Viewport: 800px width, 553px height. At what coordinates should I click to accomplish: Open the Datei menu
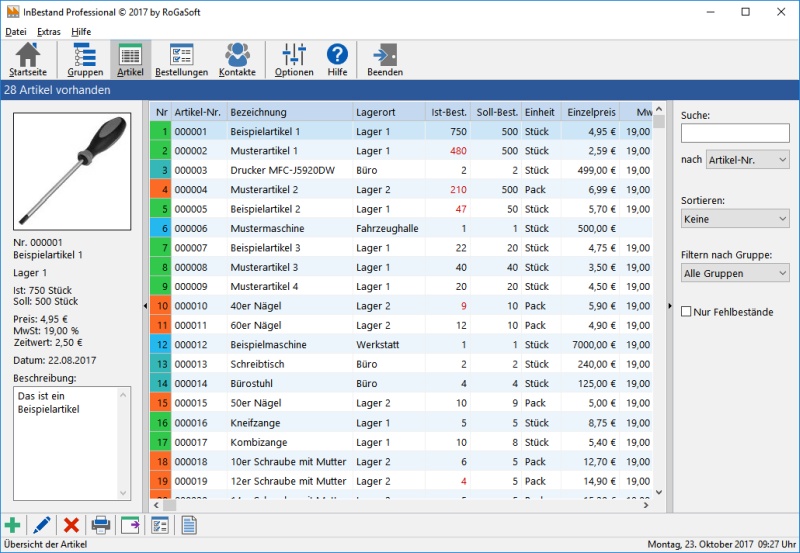(16, 31)
